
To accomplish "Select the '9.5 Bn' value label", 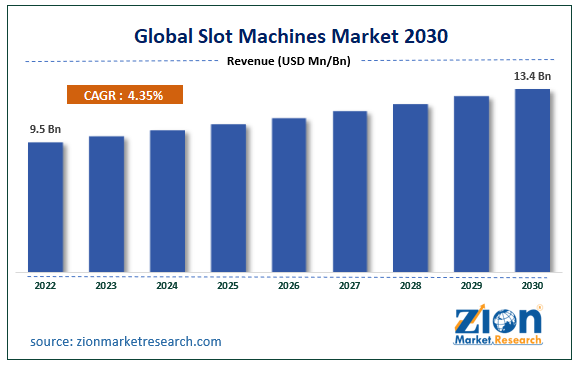I will point(45,129).
